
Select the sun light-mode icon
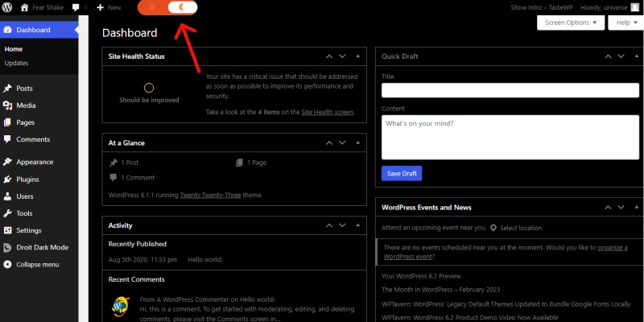coord(152,7)
